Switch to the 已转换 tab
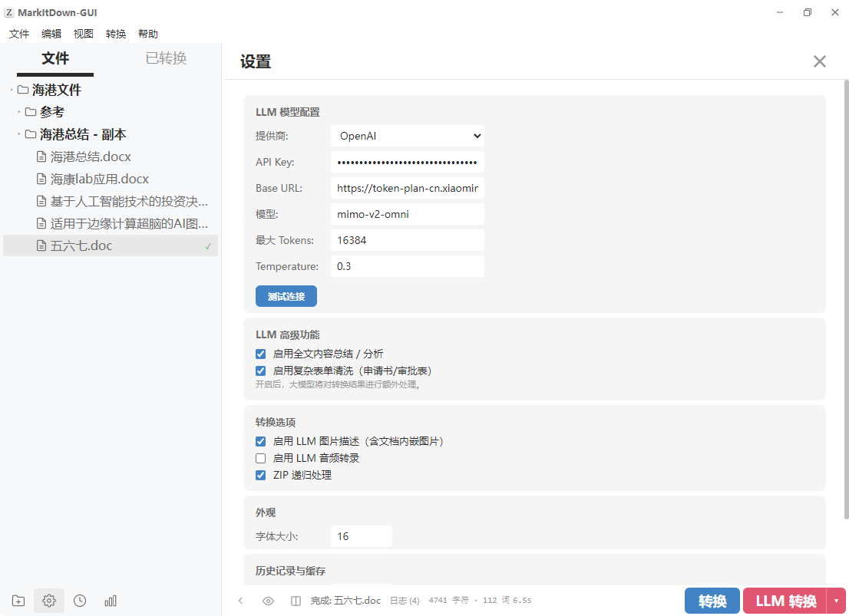This screenshot has width=849, height=616. [x=167, y=58]
